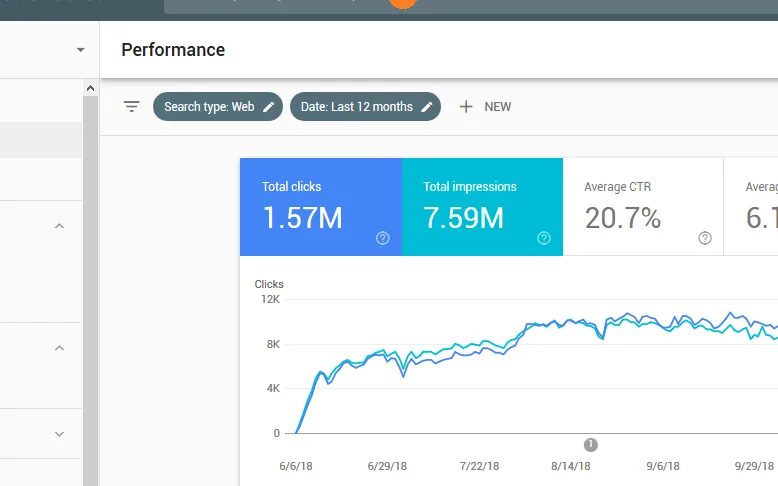Toggle the Average CTR metric card

point(643,207)
